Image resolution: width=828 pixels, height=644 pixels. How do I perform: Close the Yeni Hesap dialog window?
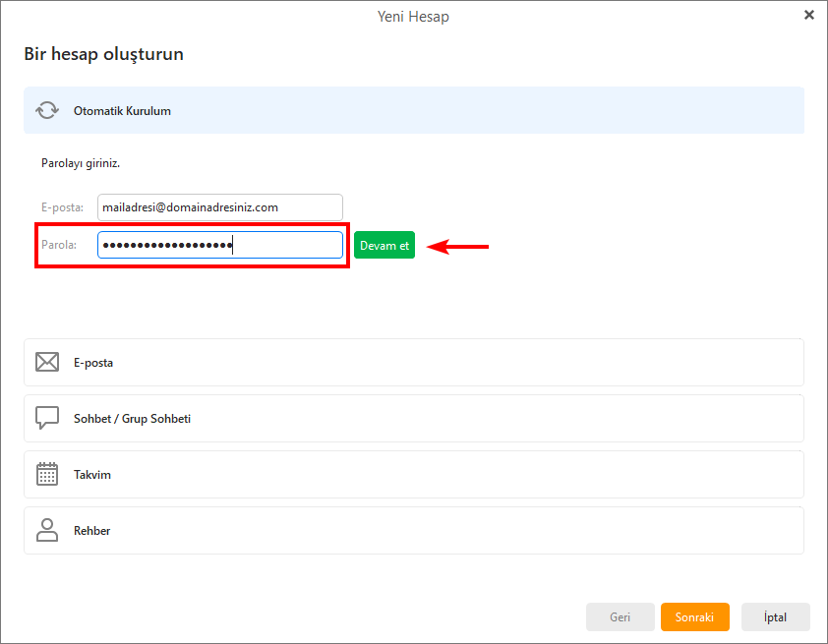coord(809,15)
